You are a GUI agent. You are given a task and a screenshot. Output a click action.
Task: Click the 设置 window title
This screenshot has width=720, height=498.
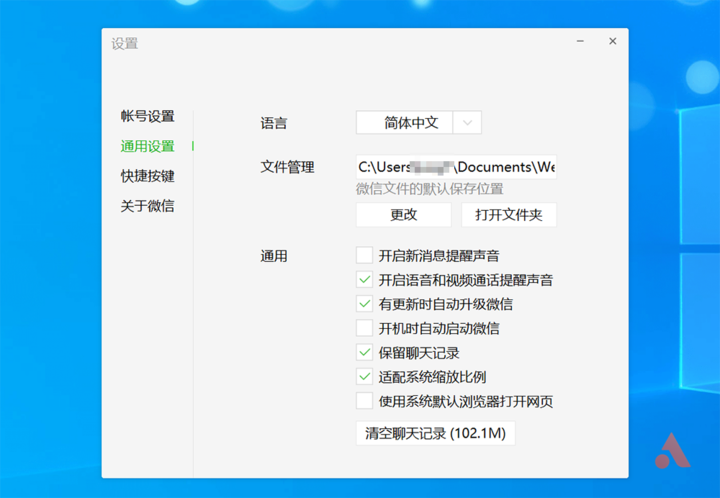[x=124, y=44]
